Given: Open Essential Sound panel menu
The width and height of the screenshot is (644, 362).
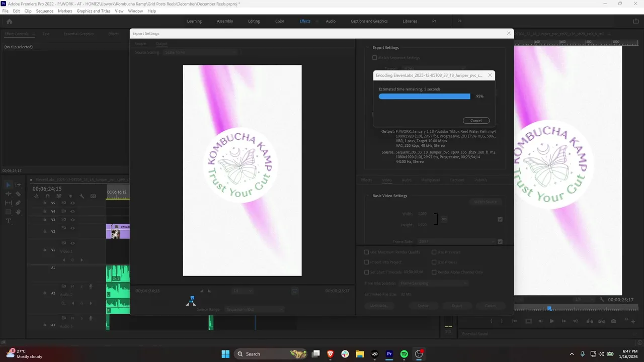Looking at the screenshot, I should [x=635, y=334].
